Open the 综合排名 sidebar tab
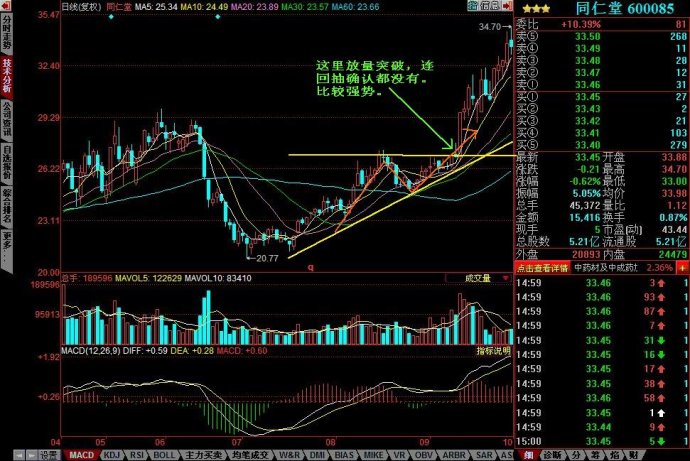690x461 pixels. point(7,206)
